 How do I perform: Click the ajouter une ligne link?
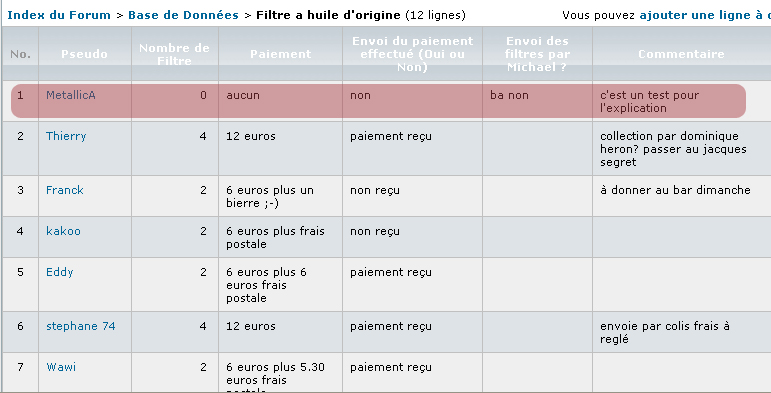(x=705, y=15)
